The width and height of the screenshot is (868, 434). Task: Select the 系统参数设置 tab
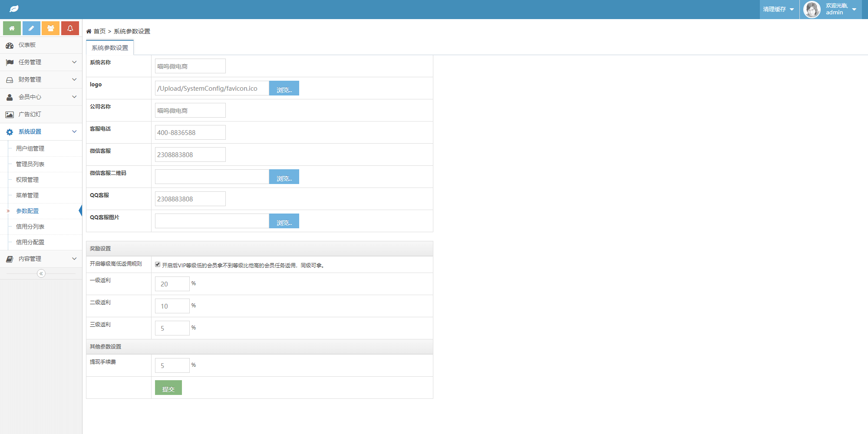coord(110,48)
